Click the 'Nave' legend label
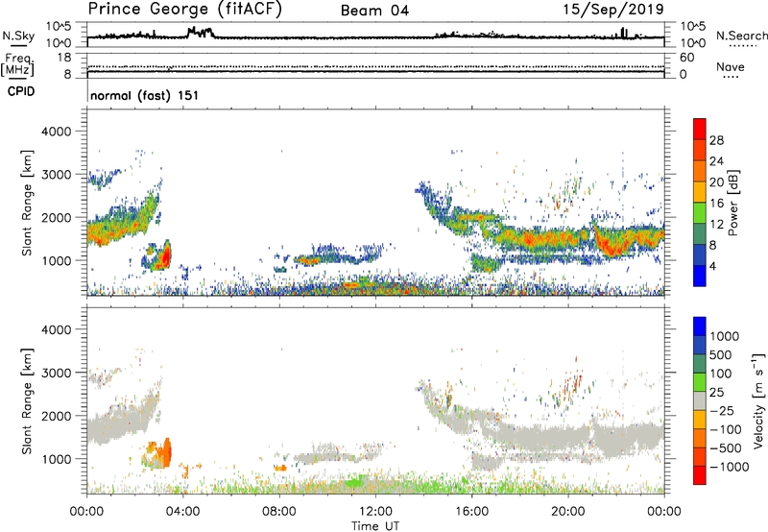This screenshot has height=532, width=768. (x=731, y=66)
